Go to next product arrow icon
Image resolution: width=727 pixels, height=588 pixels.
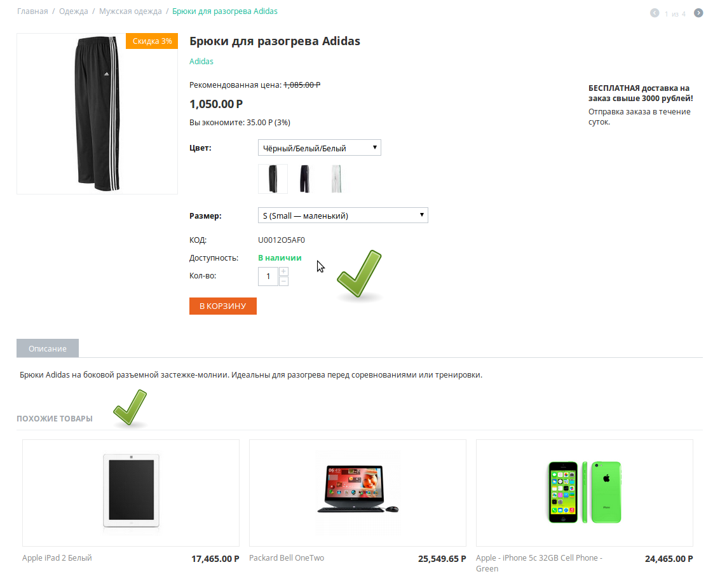[698, 13]
